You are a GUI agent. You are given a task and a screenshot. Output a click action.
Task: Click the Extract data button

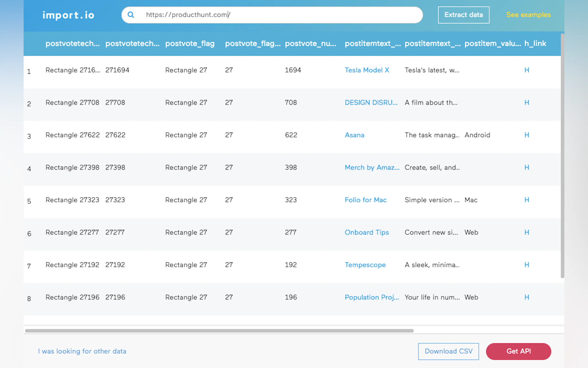pyautogui.click(x=463, y=15)
